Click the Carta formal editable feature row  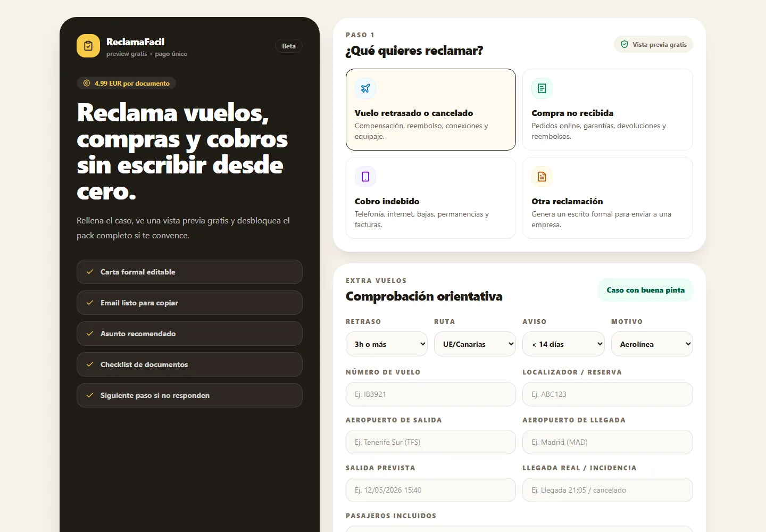pos(189,272)
